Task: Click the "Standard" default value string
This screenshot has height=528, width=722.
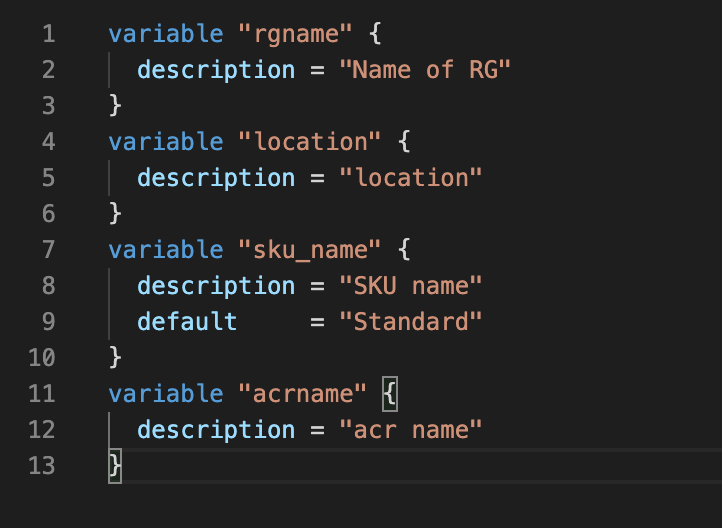Action: 411,322
